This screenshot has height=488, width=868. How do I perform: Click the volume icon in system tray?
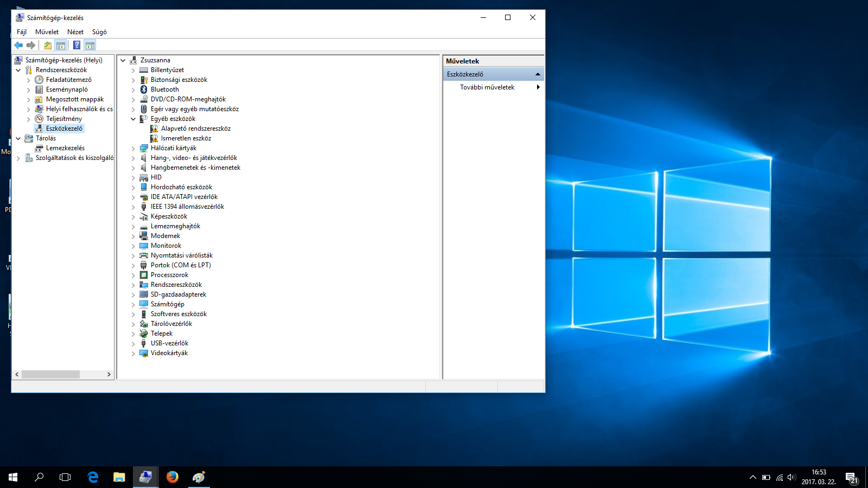click(791, 478)
